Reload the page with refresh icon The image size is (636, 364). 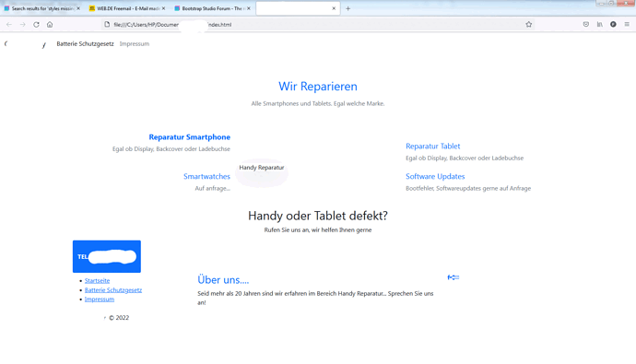[x=36, y=25]
